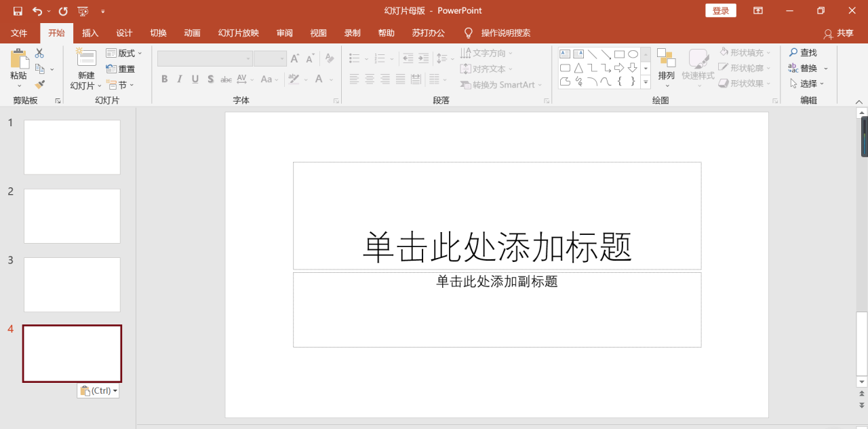Select the oval shape in shapes gallery
The width and height of the screenshot is (868, 429).
click(x=633, y=54)
